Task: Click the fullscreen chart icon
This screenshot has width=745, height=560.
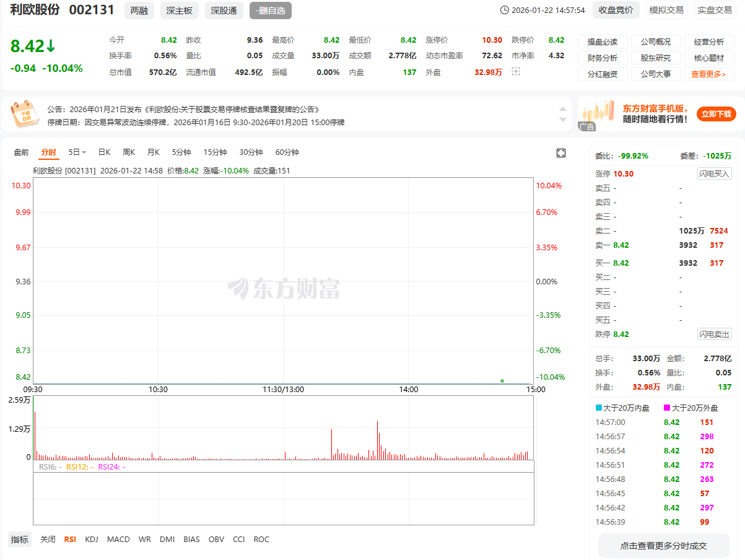Action: [561, 153]
